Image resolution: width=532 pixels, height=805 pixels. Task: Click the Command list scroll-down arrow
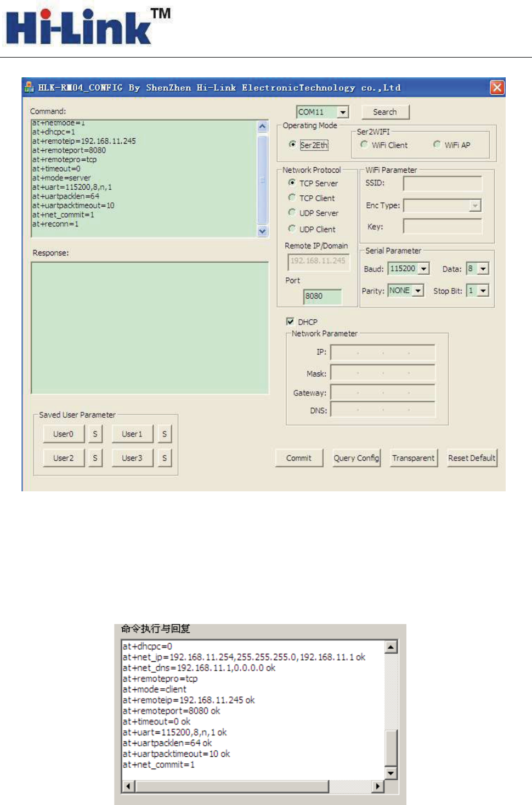click(262, 231)
